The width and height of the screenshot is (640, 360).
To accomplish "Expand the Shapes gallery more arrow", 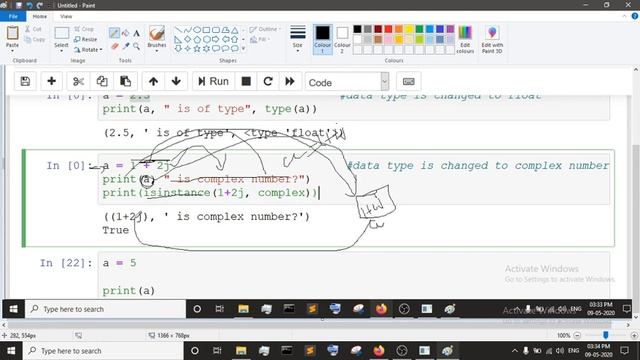I will pos(244,49).
